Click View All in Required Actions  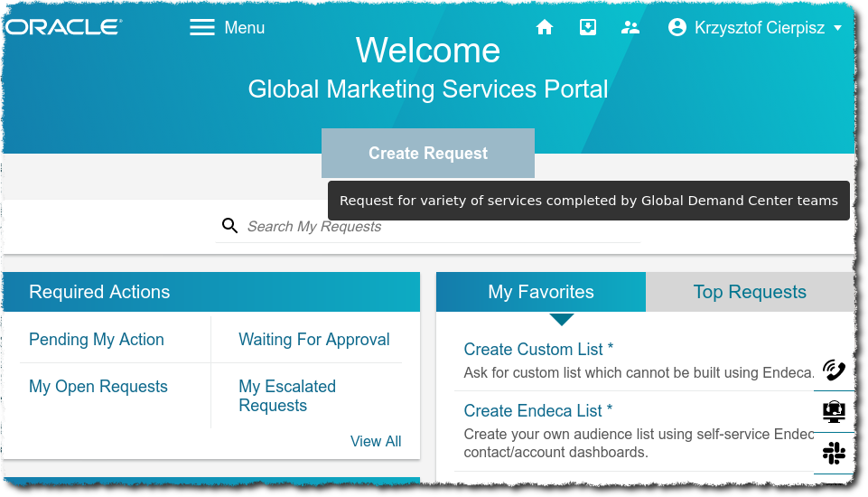coord(376,441)
